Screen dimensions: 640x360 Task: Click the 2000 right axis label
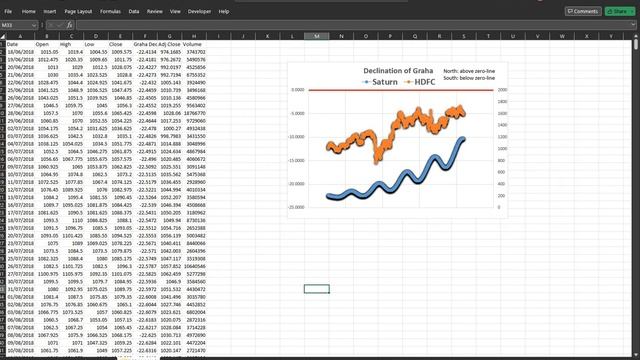point(502,90)
